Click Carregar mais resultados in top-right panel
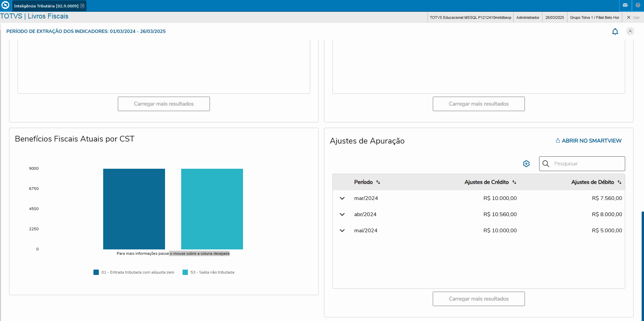This screenshot has width=644, height=321. pos(479,104)
